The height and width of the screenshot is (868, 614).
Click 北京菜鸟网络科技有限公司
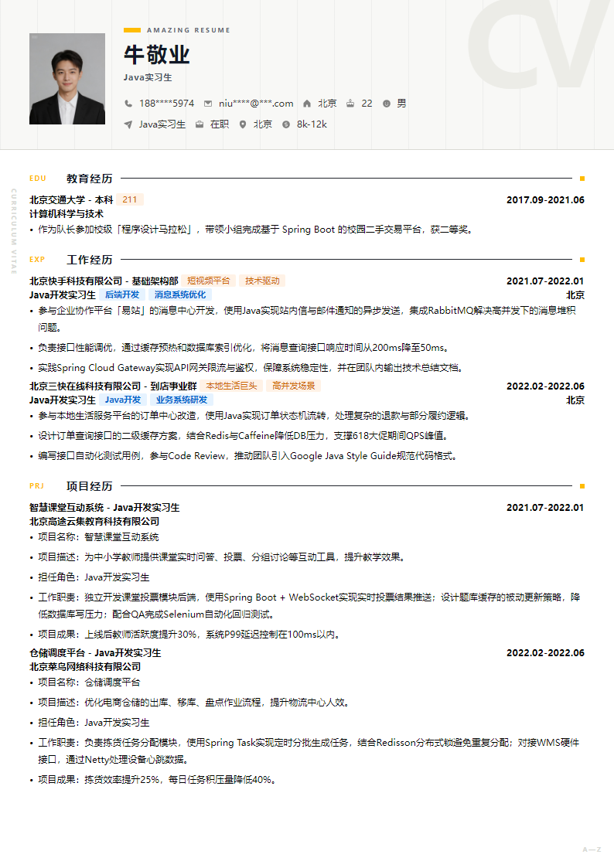coord(85,667)
